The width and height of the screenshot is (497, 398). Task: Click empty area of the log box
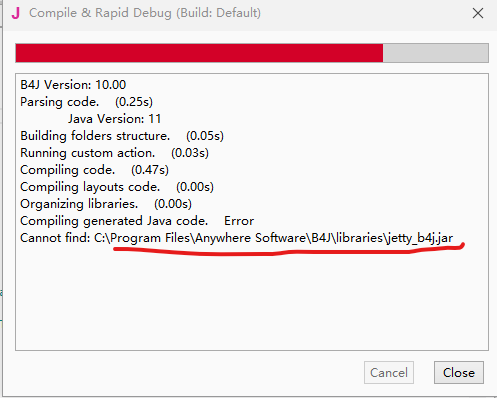tap(252, 300)
